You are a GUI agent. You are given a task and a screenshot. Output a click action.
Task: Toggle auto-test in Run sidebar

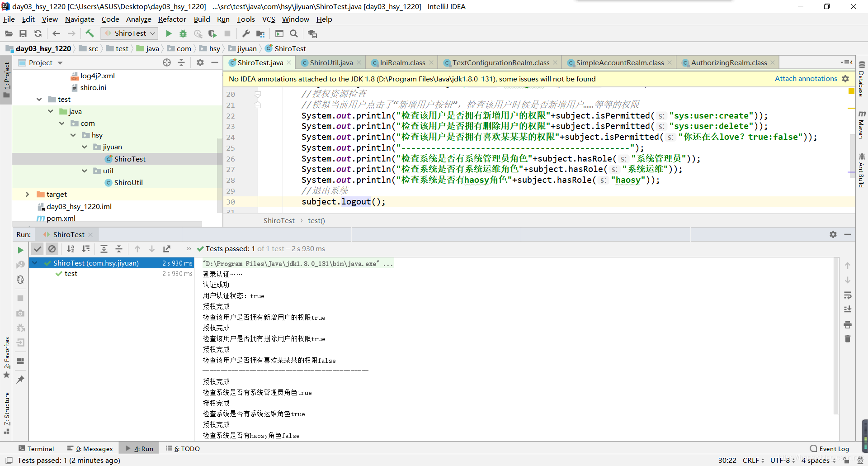pyautogui.click(x=20, y=280)
